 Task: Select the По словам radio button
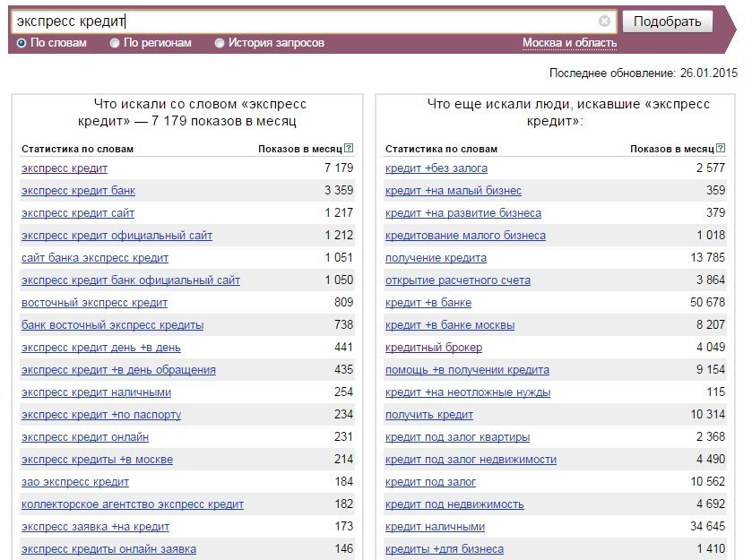pos(22,43)
